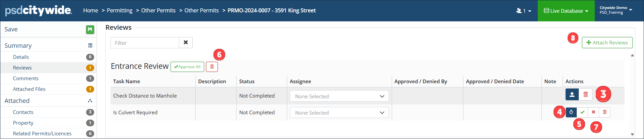Clear the reviews filter with the X button
Screen dimensions: 644x139
click(186, 43)
